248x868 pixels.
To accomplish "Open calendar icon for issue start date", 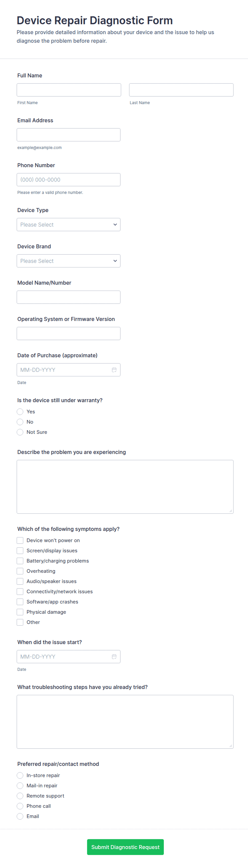I will (x=114, y=656).
